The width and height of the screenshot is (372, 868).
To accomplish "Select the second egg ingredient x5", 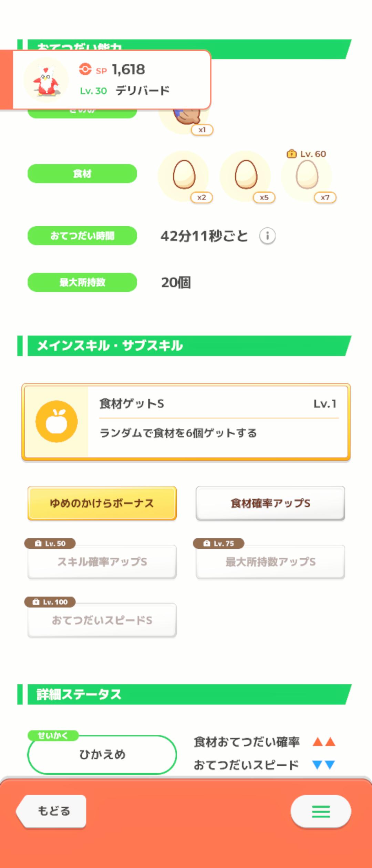I will (x=246, y=175).
